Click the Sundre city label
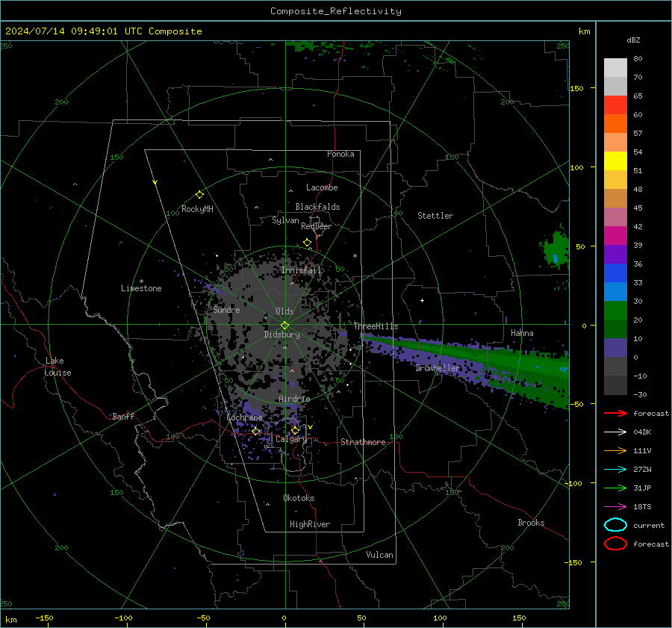The image size is (672, 628). pos(226,309)
